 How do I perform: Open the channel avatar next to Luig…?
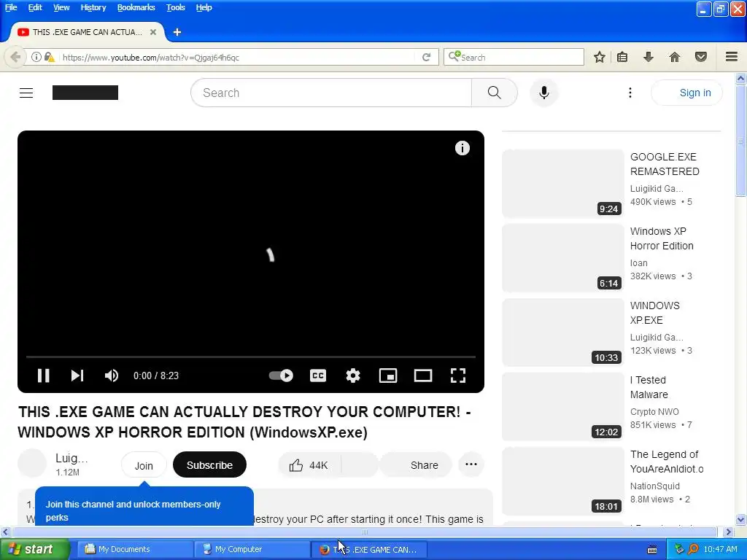[32, 463]
